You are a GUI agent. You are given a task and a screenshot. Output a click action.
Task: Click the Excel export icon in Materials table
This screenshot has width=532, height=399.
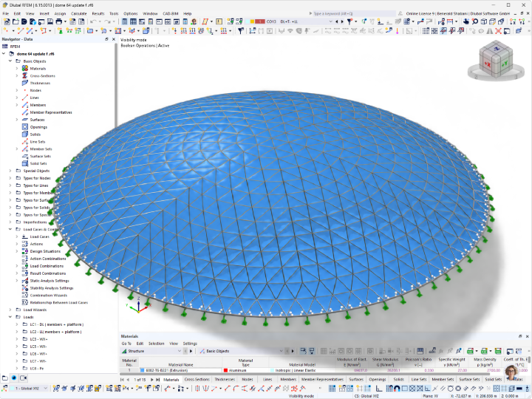[470, 351]
